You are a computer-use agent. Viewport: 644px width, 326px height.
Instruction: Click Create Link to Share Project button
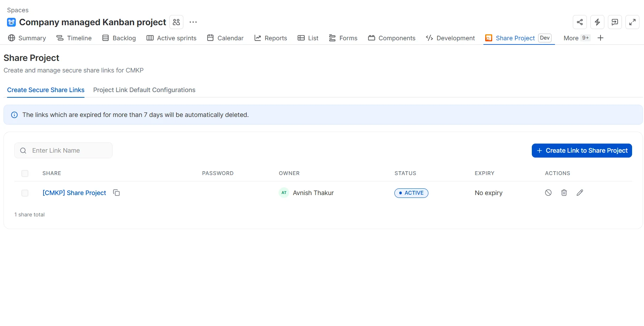tap(582, 151)
